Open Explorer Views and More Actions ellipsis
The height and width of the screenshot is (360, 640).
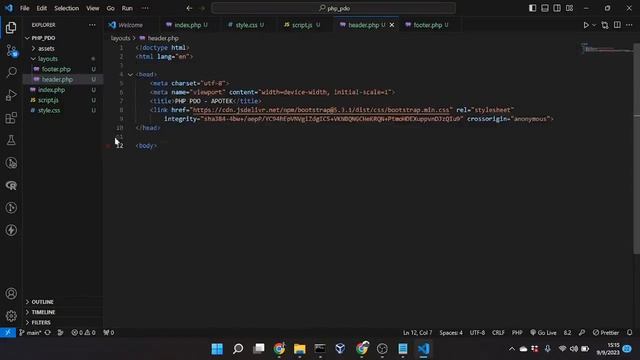point(92,25)
